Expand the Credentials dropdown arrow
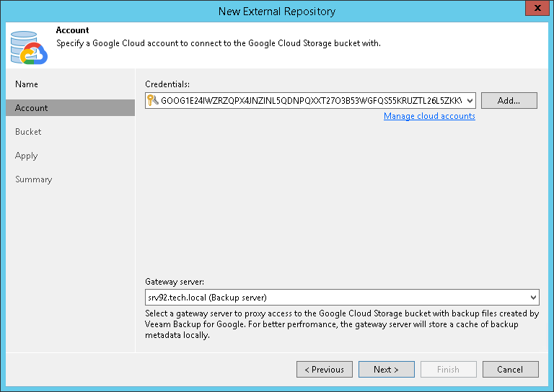Viewport: 554px width, 392px height. [470, 101]
